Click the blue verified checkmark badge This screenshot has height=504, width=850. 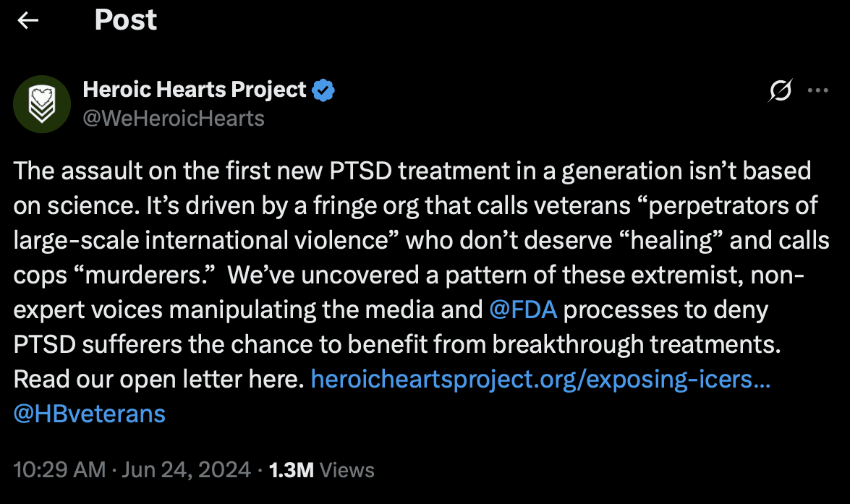323,90
